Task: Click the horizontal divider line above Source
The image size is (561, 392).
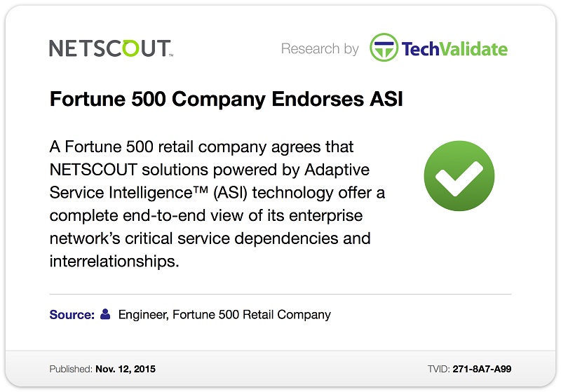Action: (x=280, y=295)
